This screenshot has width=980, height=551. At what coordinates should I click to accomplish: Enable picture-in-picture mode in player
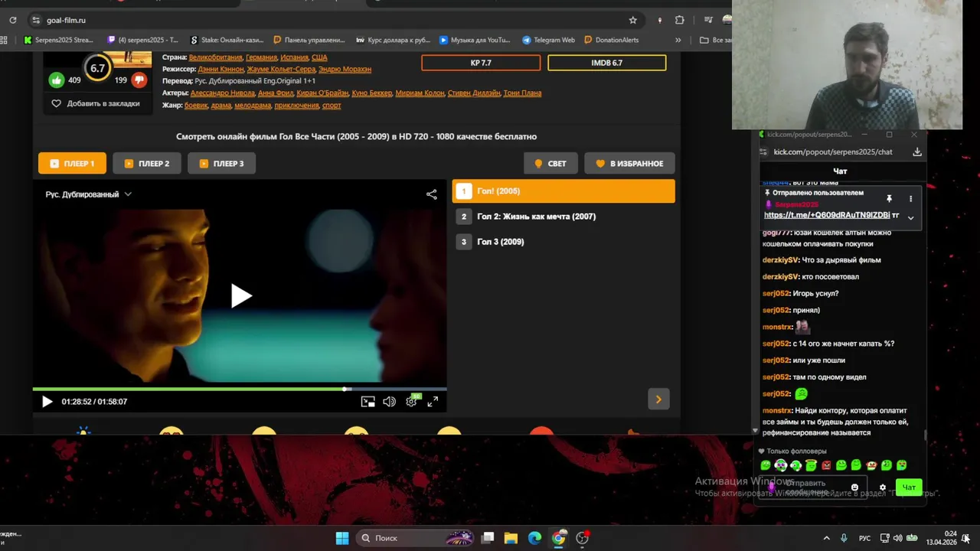(368, 402)
